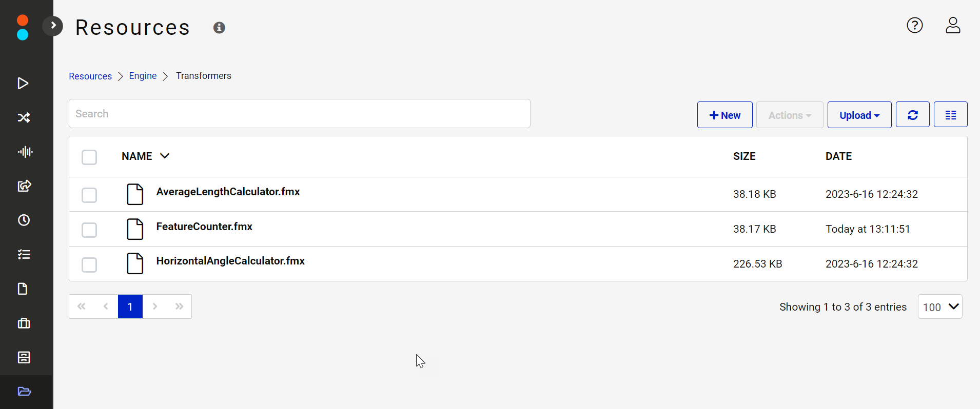The image size is (980, 409).
Task: Sort by NAME column header
Action: 145,156
